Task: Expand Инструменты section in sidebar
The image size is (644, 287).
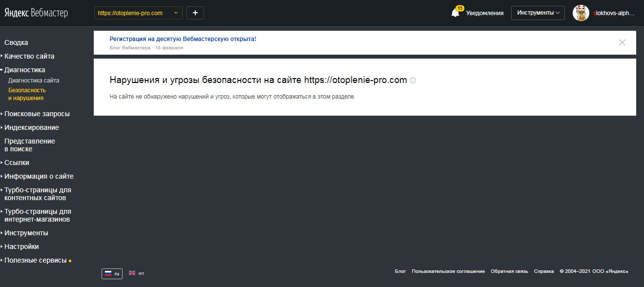Action: click(26, 233)
